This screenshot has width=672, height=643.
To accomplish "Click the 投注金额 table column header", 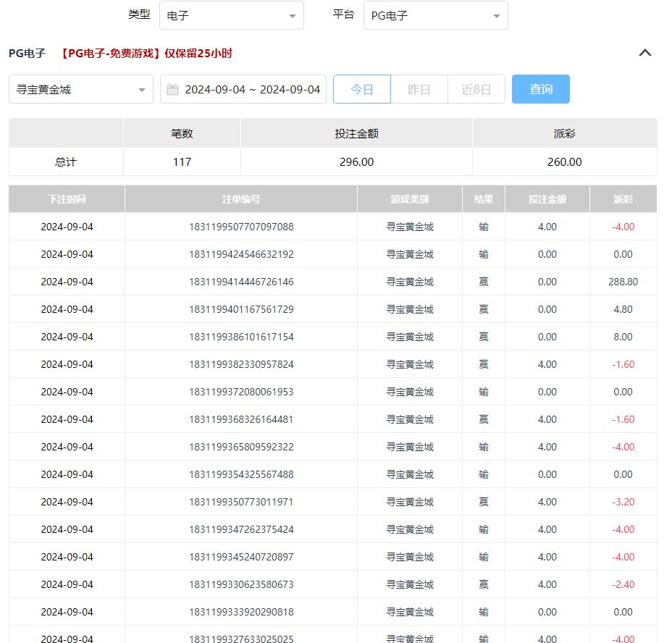I will coord(547,199).
